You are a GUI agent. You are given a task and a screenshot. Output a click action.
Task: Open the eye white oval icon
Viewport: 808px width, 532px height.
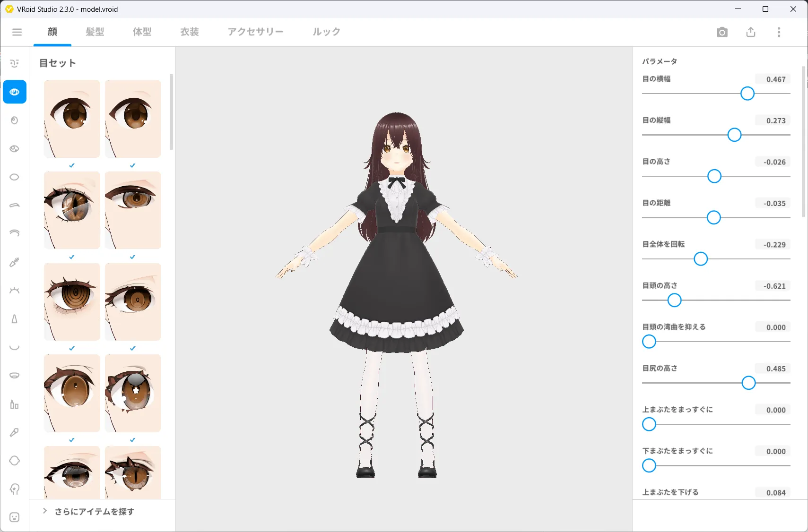[15, 177]
